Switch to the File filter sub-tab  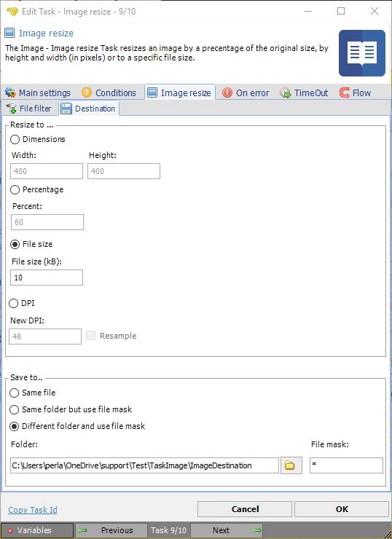[x=29, y=109]
